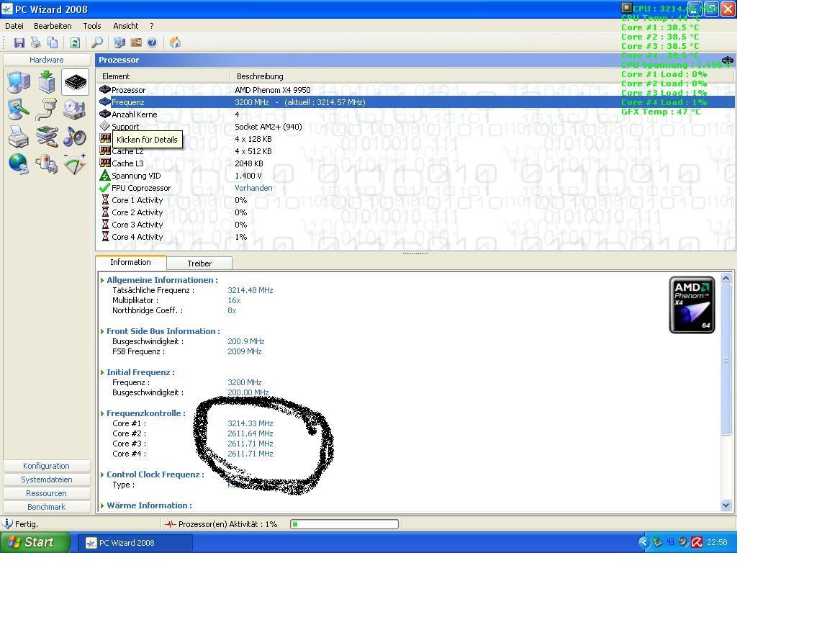Click the brown card icon in the toolbar
The width and height of the screenshot is (840, 630).
(136, 43)
